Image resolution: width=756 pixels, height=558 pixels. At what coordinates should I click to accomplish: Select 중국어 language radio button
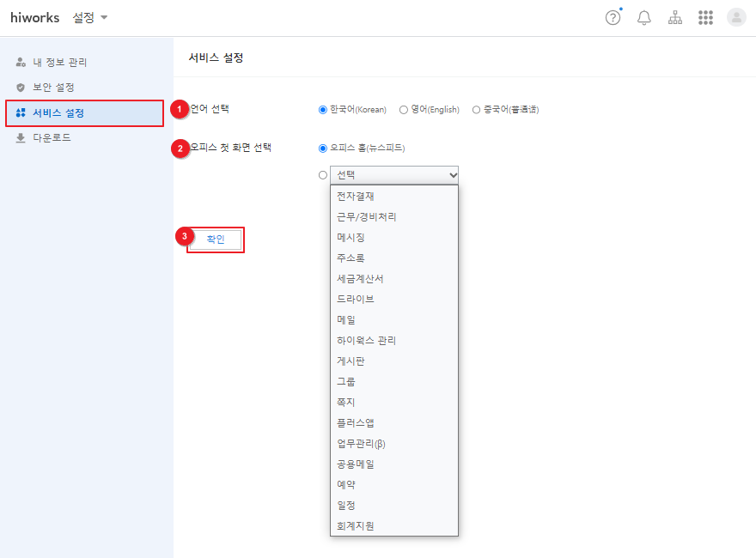476,110
